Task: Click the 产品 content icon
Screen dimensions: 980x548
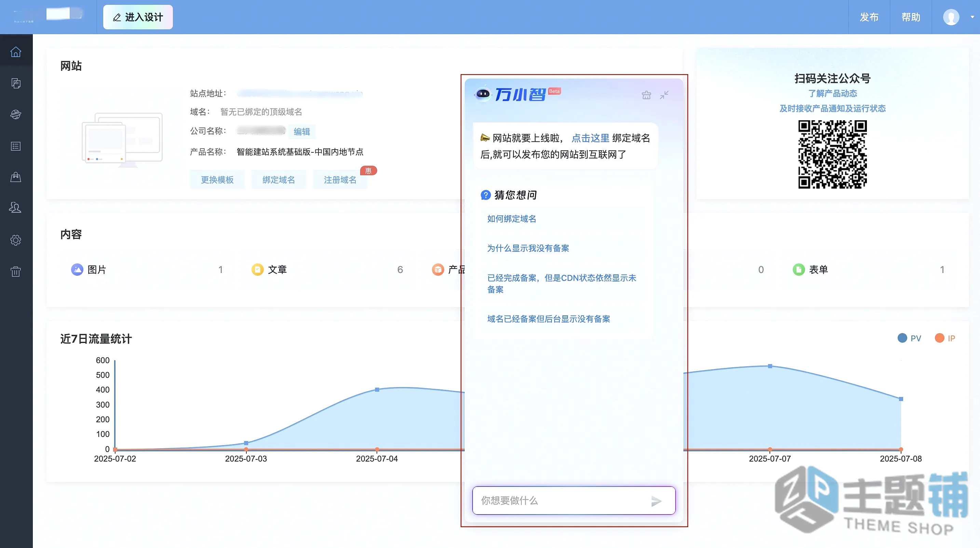Action: click(438, 270)
